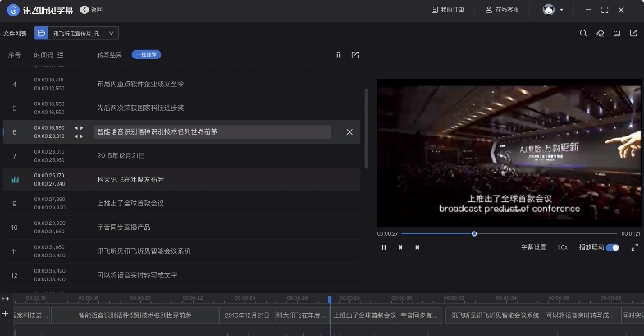
Task: Close the editing row for subtitle 6
Action: (x=349, y=131)
